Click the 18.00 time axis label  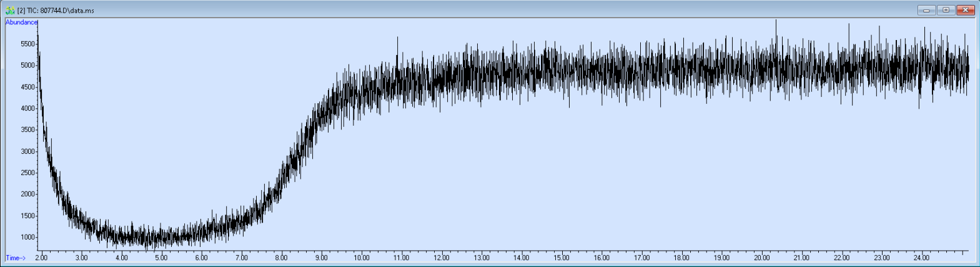coord(681,258)
